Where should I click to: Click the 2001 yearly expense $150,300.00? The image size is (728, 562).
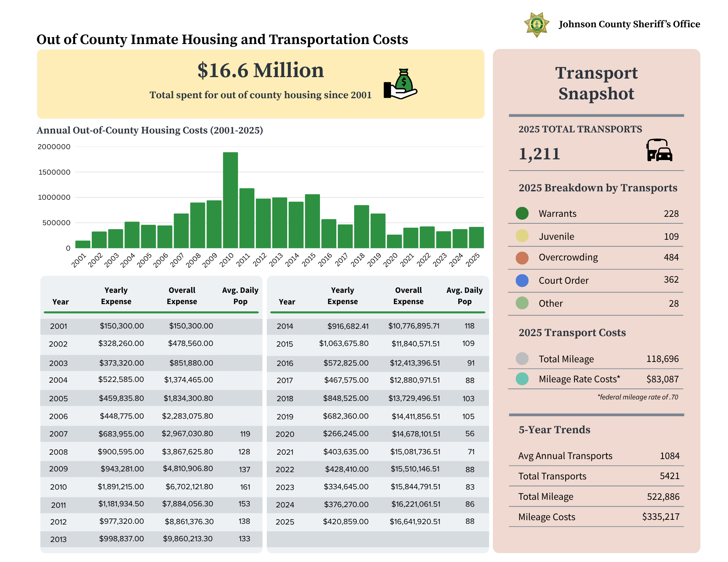click(122, 326)
